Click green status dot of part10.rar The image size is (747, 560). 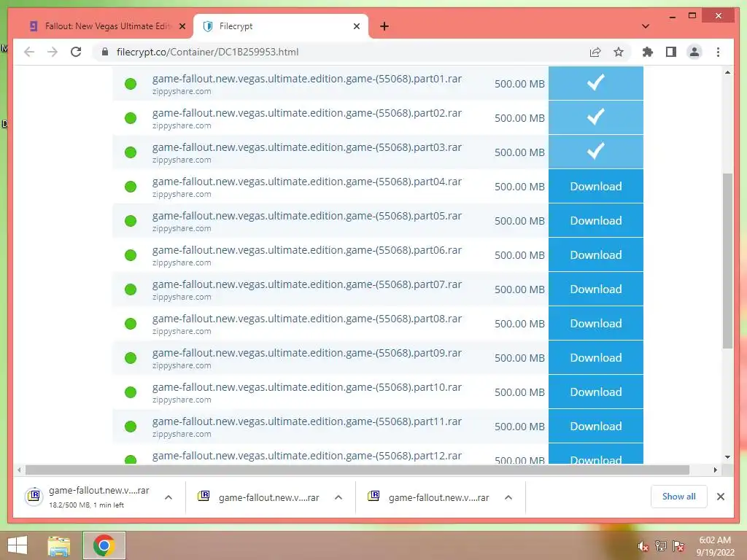pos(131,392)
